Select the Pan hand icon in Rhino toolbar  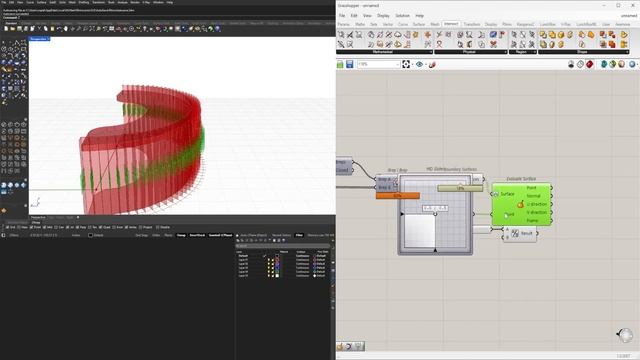tap(65, 29)
